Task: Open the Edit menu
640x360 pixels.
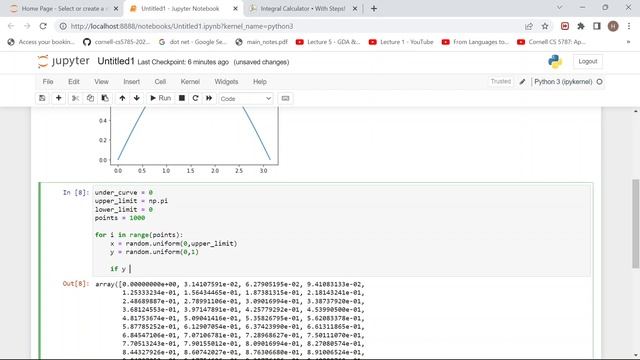Action: point(74,82)
